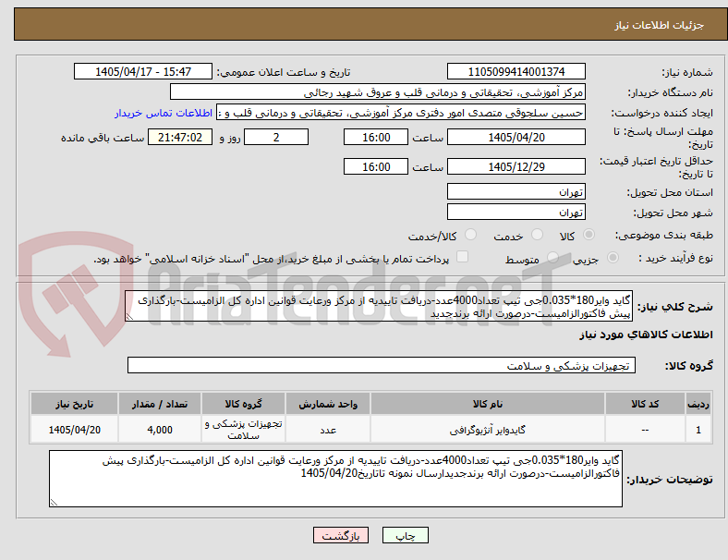Click the table date cell 1405/04/20
The image size is (728, 560).
pos(74,430)
